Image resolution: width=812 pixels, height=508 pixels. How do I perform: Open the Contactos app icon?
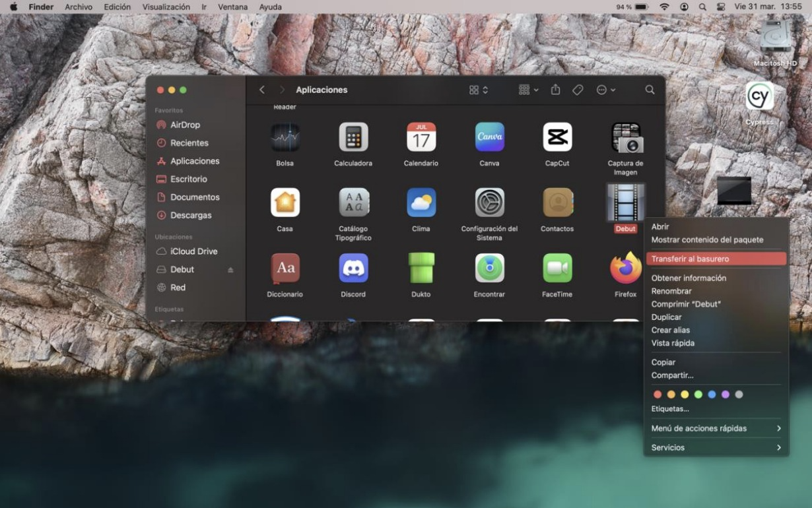[x=558, y=203]
